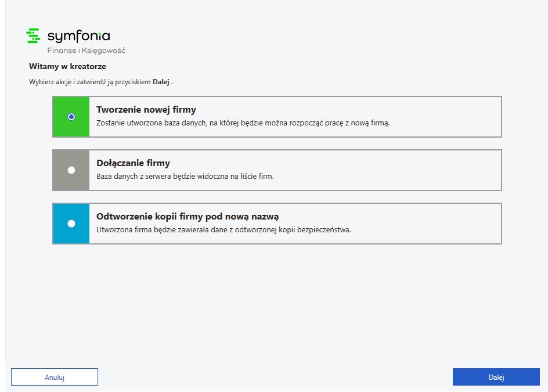Image resolution: width=548 pixels, height=392 pixels.
Task: Click the Witamy w kreatorze title
Action: click(67, 66)
